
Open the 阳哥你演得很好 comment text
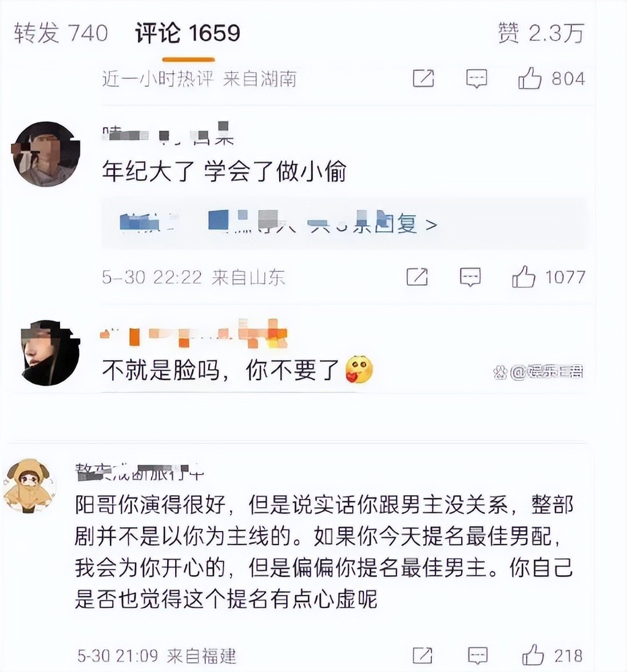point(324,552)
